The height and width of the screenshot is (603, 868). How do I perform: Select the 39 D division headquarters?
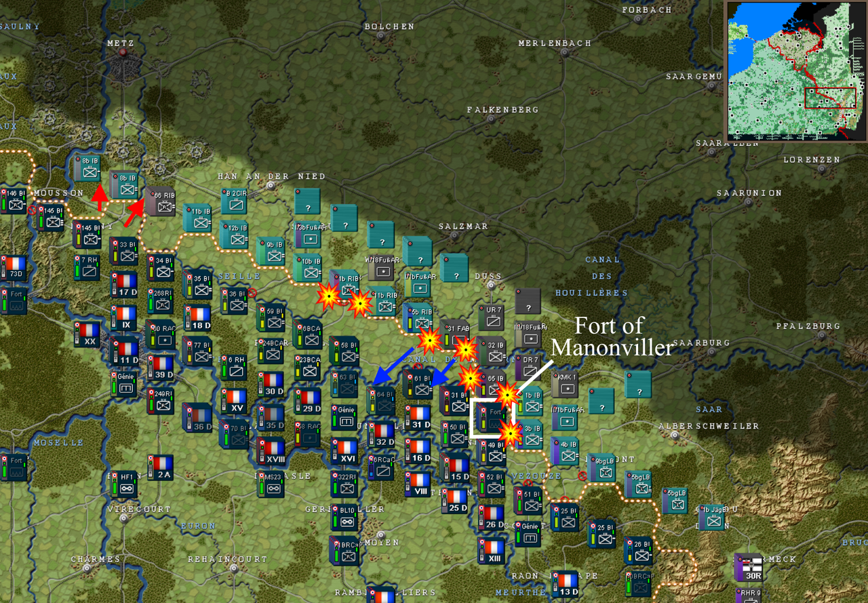point(161,367)
